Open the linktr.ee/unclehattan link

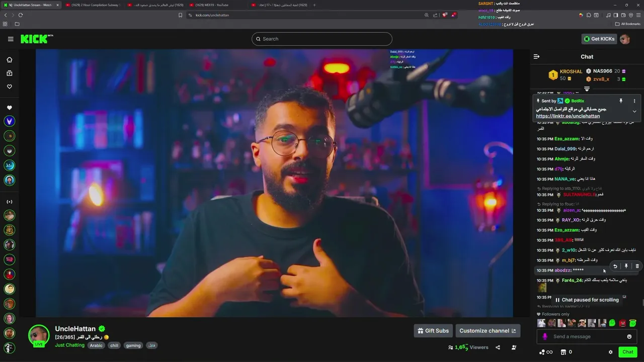(568, 116)
